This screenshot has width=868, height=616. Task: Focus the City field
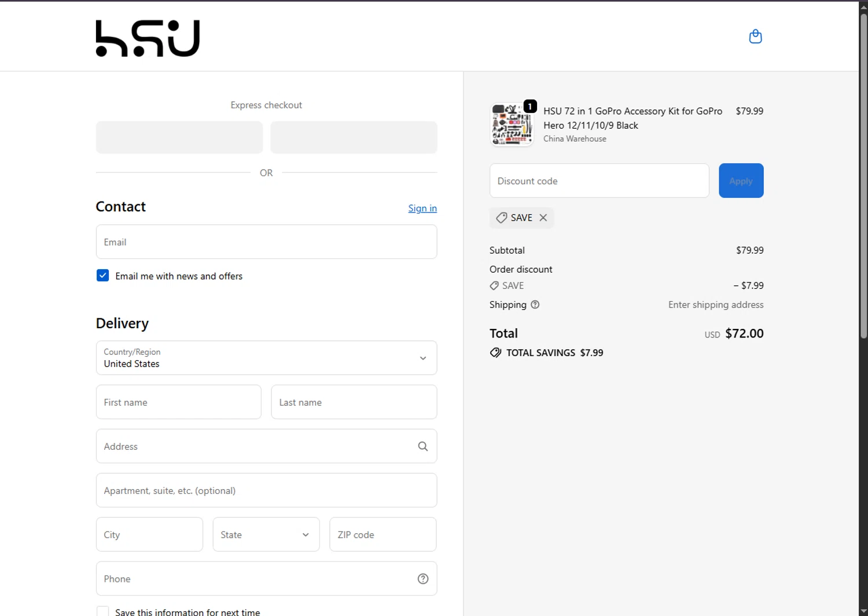coord(149,534)
